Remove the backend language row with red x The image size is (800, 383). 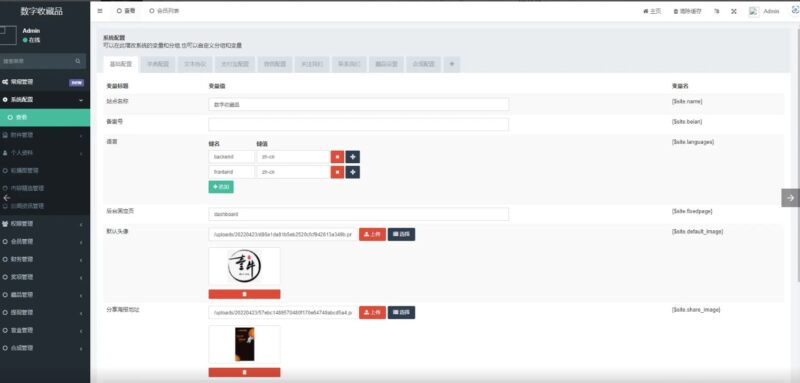click(x=337, y=157)
